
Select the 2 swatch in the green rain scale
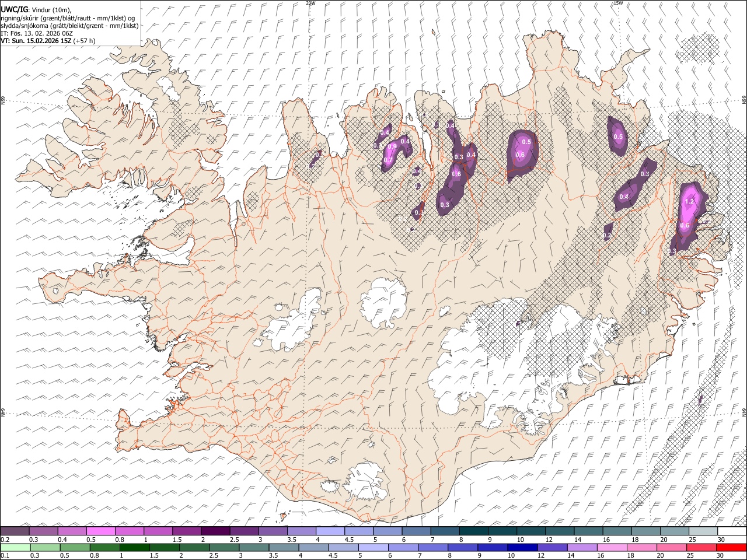(x=194, y=548)
